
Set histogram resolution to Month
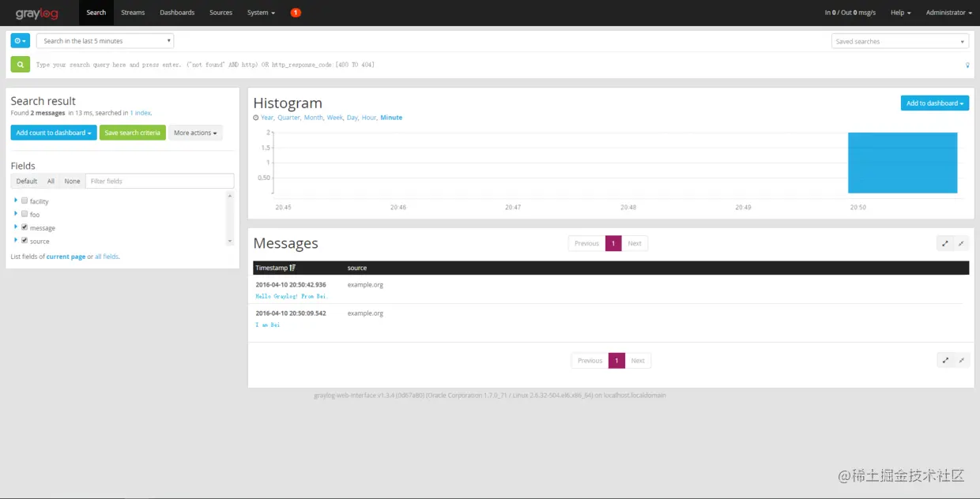(314, 118)
